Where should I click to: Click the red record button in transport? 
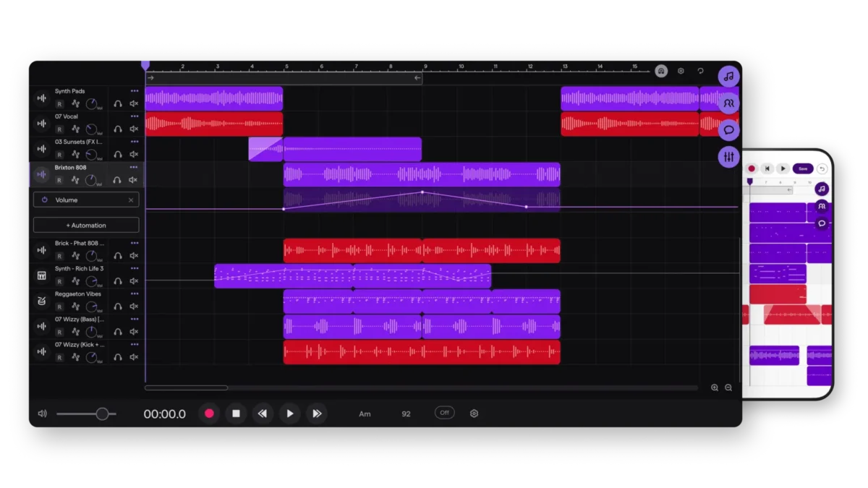(x=209, y=414)
